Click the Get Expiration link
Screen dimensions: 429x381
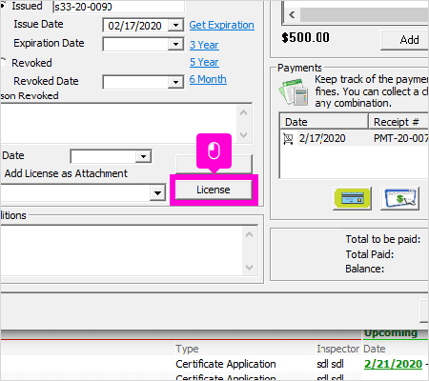222,25
